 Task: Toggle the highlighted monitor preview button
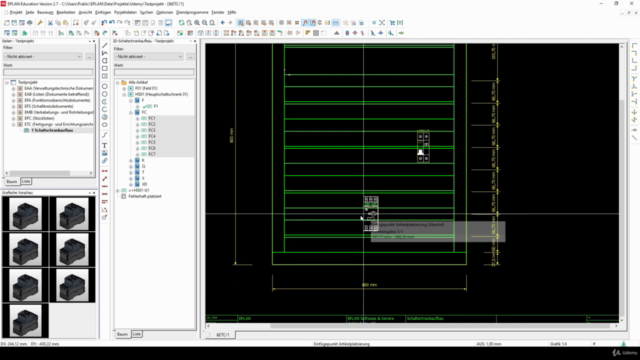click(x=169, y=23)
